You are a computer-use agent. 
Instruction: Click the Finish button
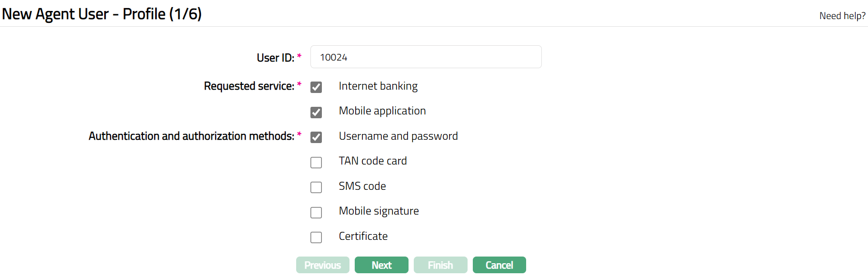(x=440, y=265)
